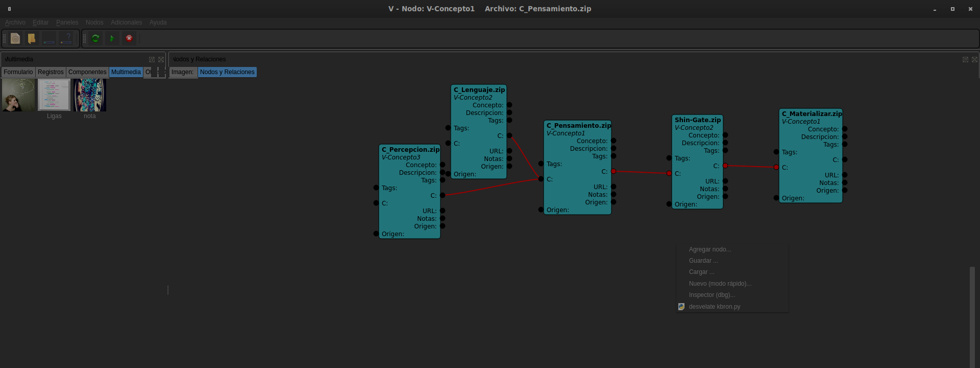The image size is (980, 368).
Task: Click the C_Pensamiento.zip node title
Action: [x=578, y=125]
